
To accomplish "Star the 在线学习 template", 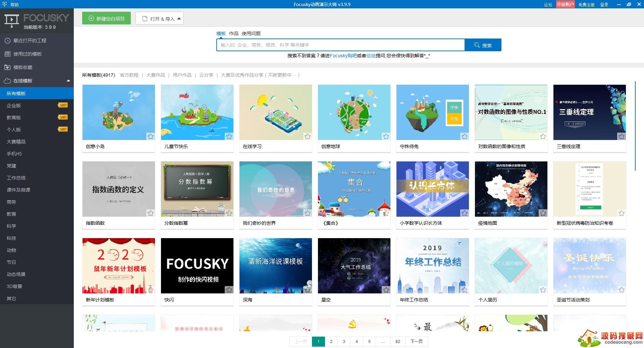I will [308, 136].
